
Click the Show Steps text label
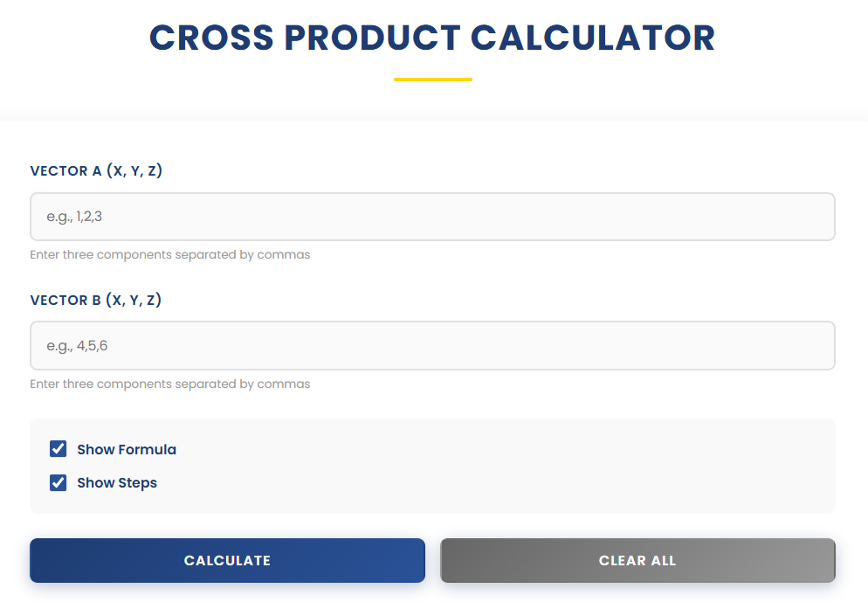point(118,481)
